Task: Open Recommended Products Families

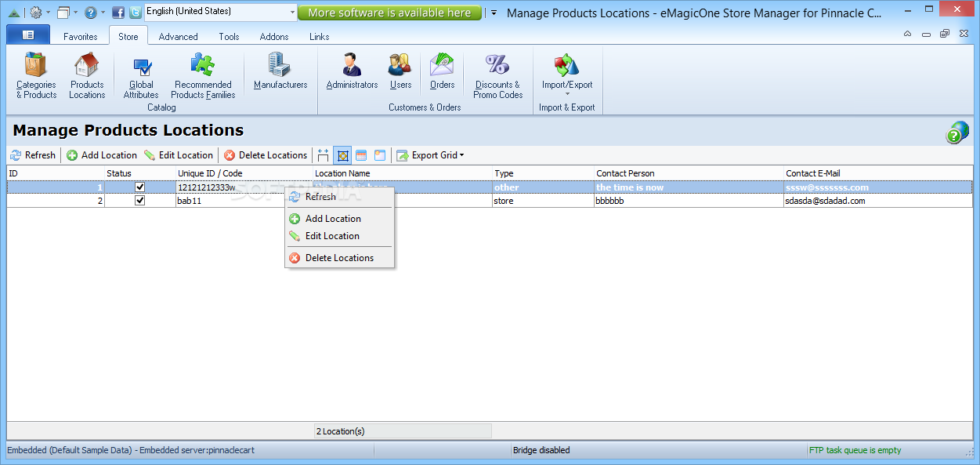Action: [203, 76]
